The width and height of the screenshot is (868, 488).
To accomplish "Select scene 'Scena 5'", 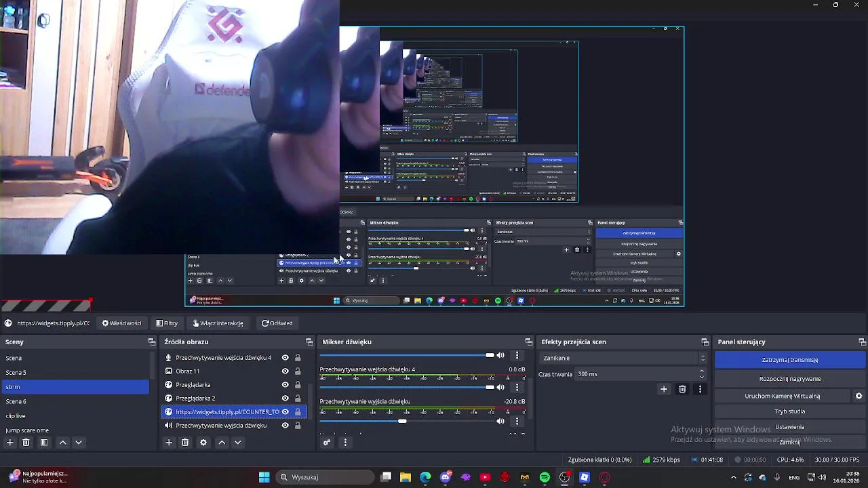I will pos(75,373).
